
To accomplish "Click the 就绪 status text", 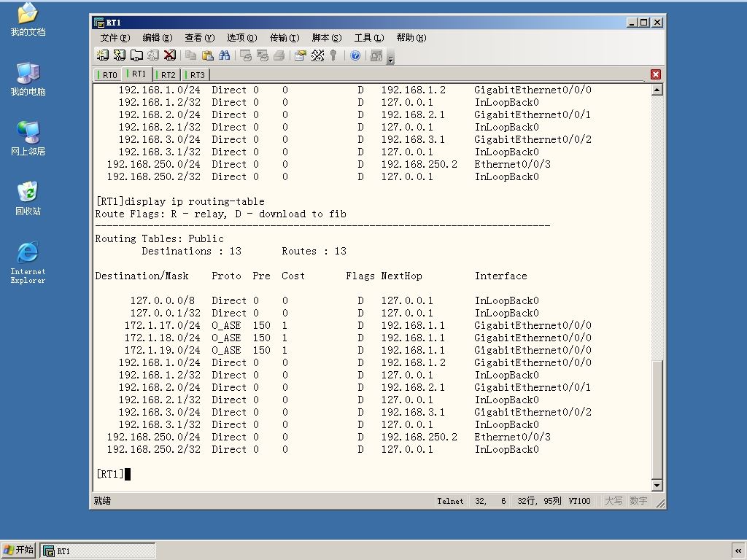I will point(102,501).
